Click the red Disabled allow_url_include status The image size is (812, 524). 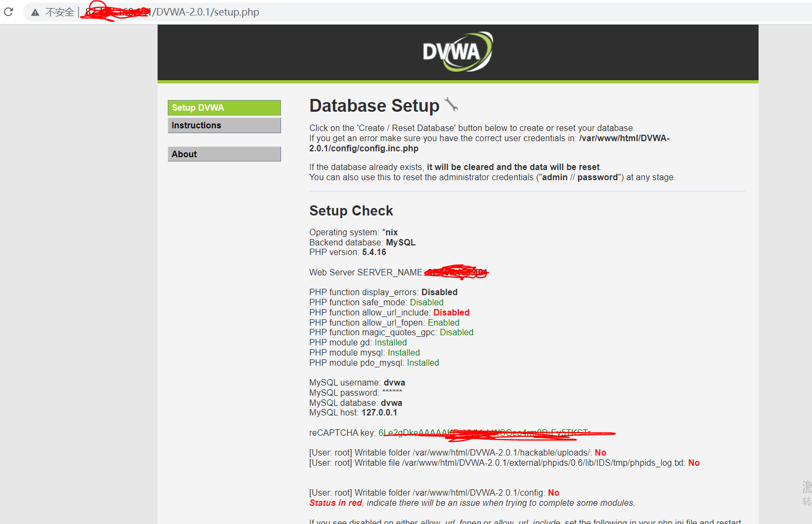coord(451,312)
